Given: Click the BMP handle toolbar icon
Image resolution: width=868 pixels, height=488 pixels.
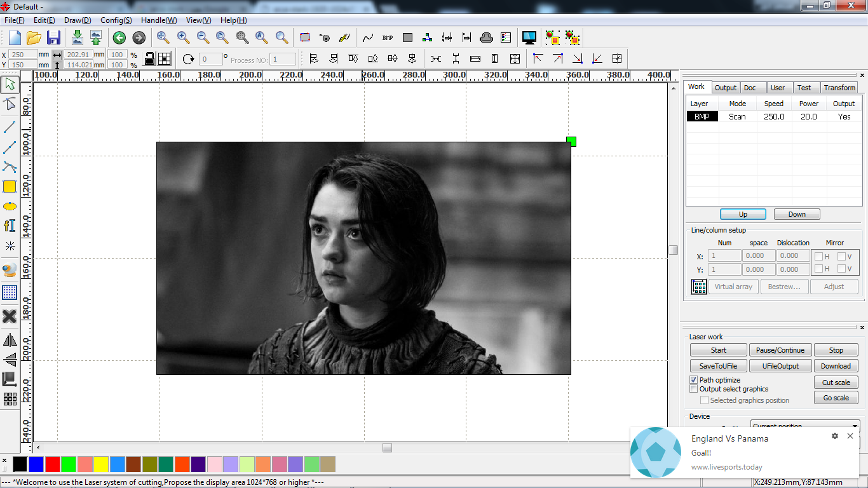Looking at the screenshot, I should pyautogui.click(x=388, y=37).
